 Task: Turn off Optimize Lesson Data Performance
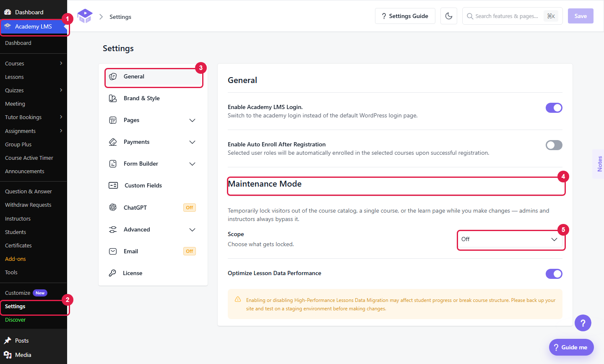point(554,274)
